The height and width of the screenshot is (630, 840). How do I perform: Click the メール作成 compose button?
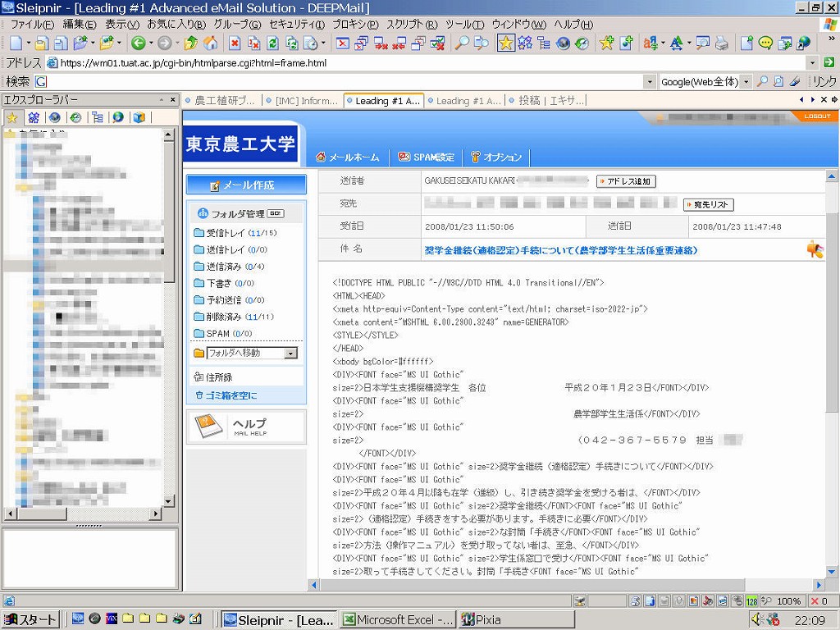(246, 185)
